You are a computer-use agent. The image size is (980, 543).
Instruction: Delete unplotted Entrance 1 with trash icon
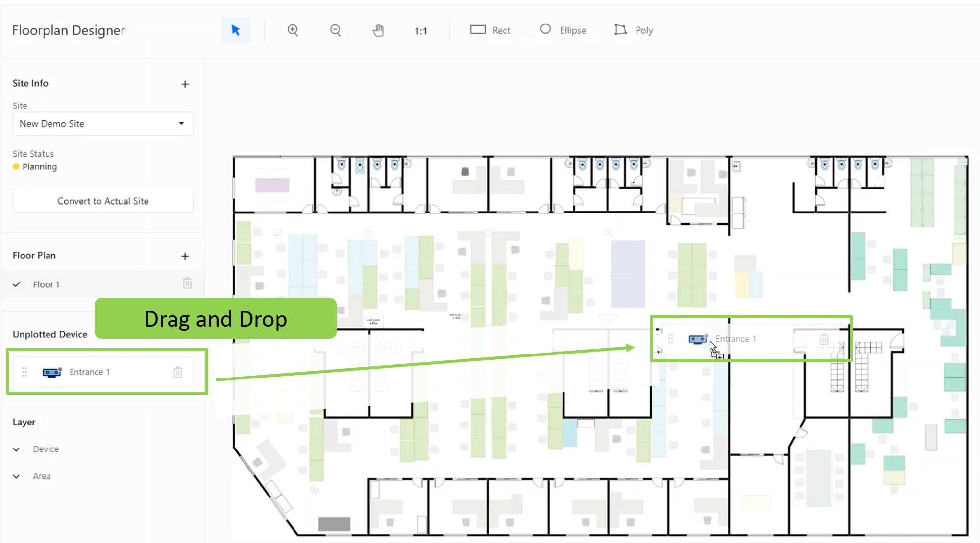point(178,372)
